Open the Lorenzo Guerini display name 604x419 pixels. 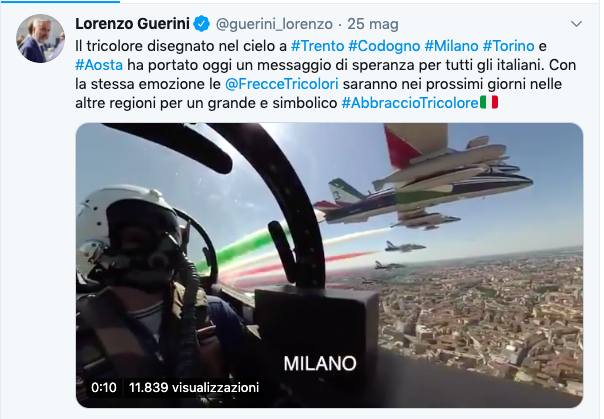click(133, 24)
